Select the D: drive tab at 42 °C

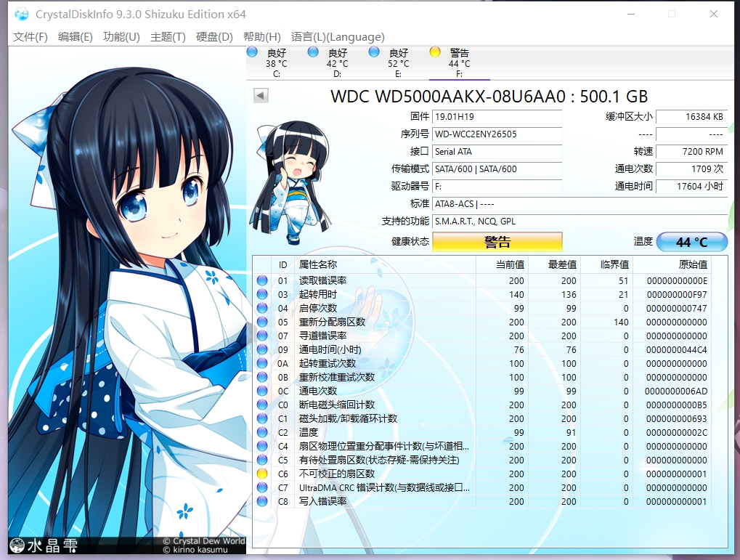337,62
